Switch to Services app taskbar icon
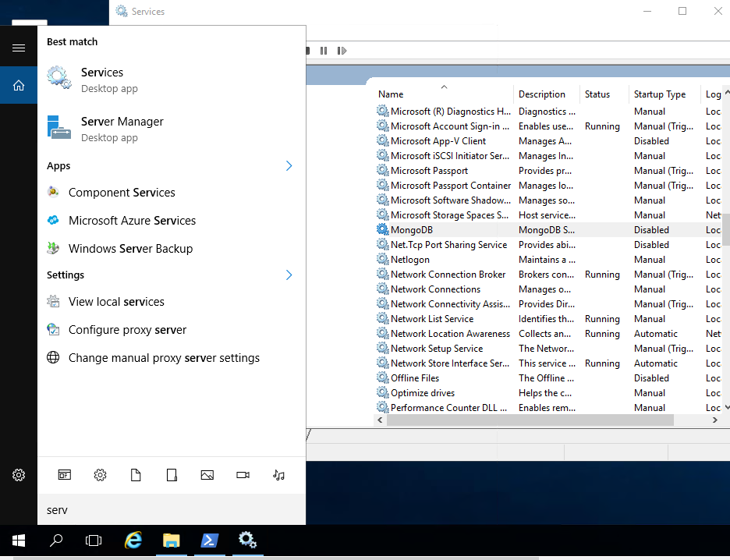 [x=248, y=541]
